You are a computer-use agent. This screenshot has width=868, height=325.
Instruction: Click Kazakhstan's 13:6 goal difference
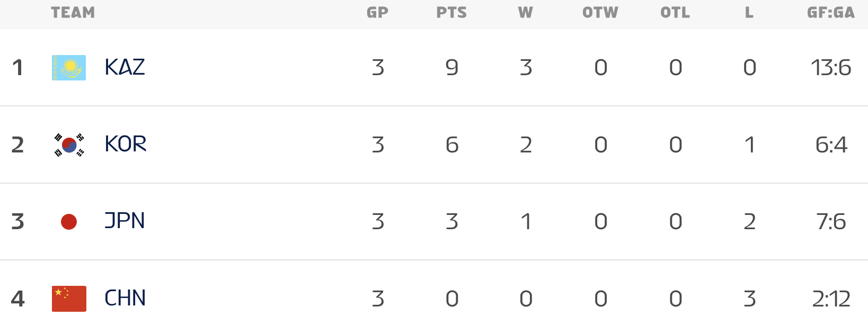coord(831,68)
